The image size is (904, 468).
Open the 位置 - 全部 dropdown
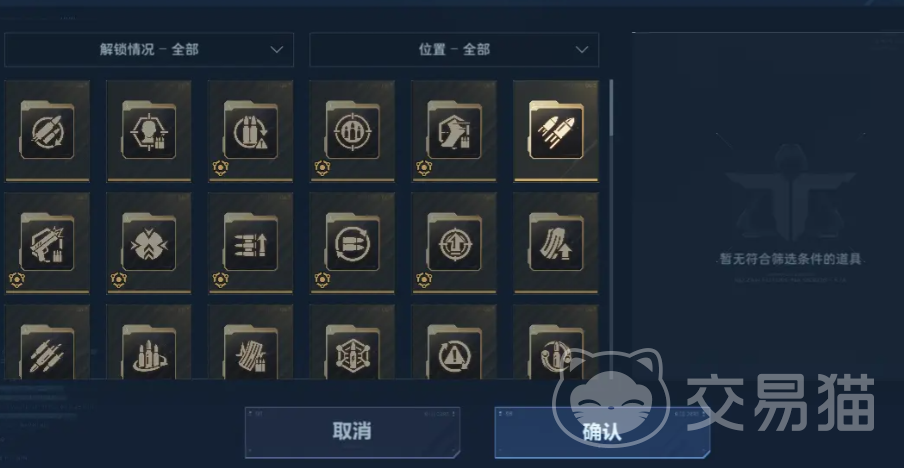click(454, 50)
